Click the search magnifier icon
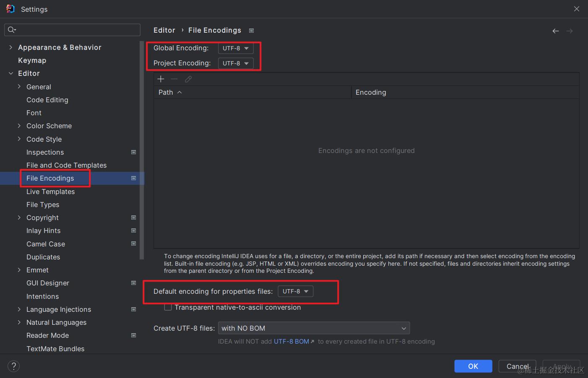 (x=12, y=30)
